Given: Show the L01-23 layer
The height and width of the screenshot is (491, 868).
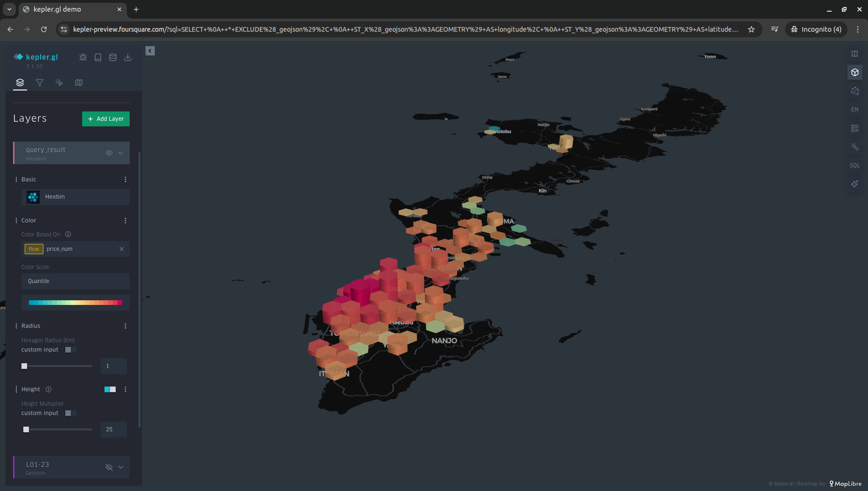Looking at the screenshot, I should (109, 467).
